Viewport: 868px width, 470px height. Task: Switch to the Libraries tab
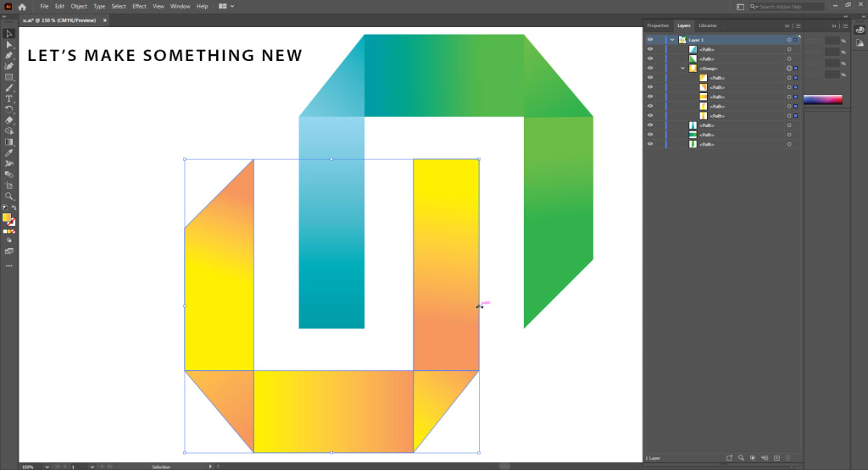[708, 25]
